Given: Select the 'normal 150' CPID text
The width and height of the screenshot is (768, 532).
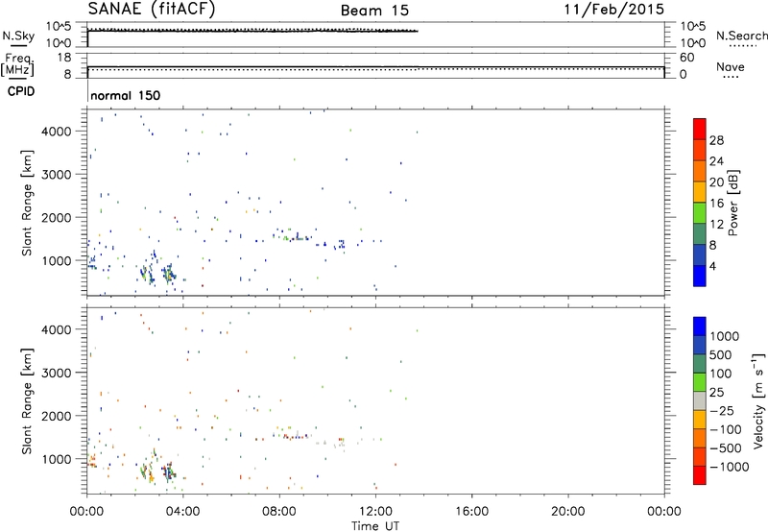Looking at the screenshot, I should [x=126, y=95].
